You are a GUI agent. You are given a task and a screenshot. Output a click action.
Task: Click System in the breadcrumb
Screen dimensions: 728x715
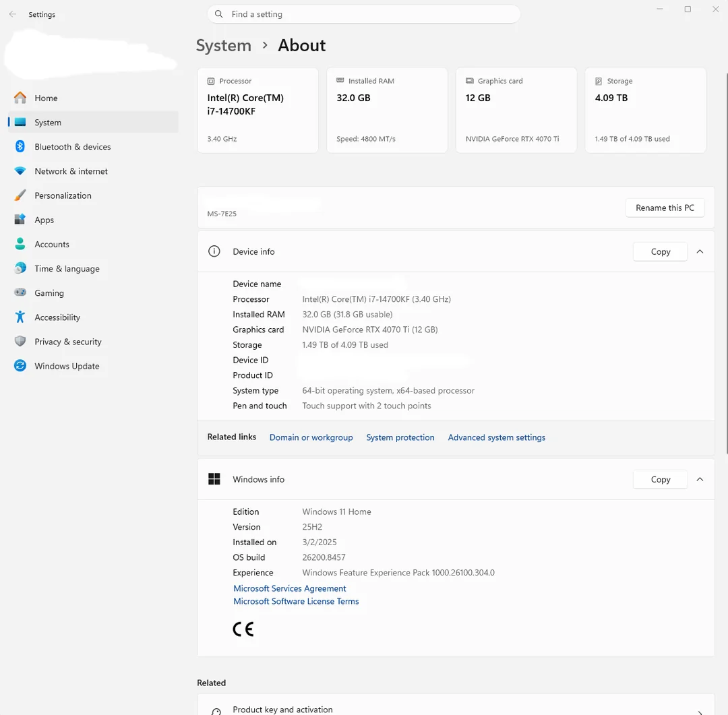(224, 46)
